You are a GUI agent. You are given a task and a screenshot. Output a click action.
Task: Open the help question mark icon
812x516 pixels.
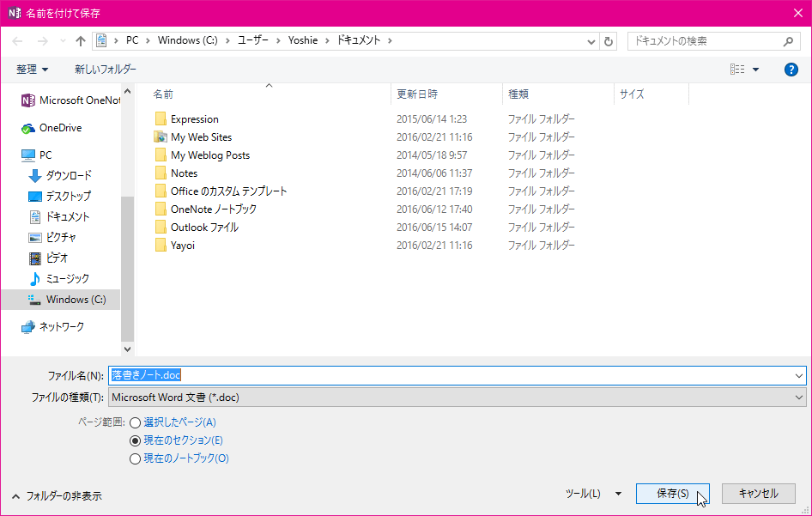tap(791, 70)
